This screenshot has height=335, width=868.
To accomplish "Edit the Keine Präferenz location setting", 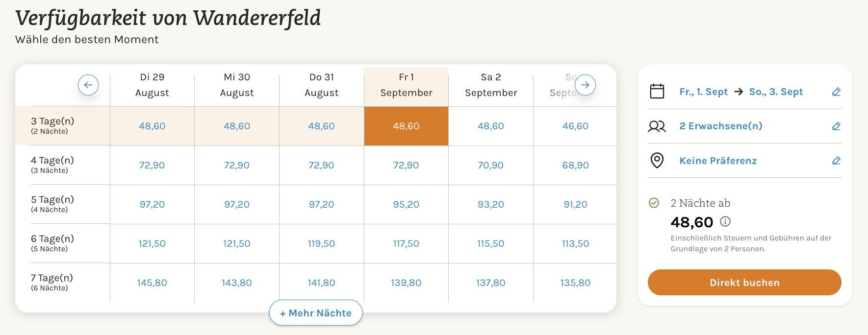I will [837, 161].
